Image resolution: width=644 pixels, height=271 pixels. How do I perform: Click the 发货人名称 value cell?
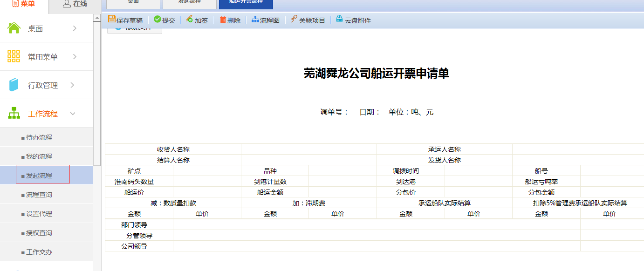pyautogui.click(x=578, y=160)
